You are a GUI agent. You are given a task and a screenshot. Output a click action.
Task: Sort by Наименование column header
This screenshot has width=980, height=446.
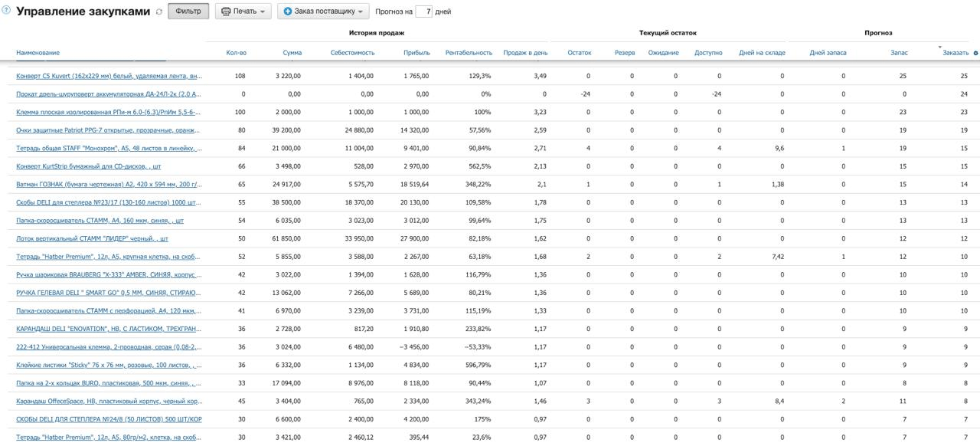38,53
